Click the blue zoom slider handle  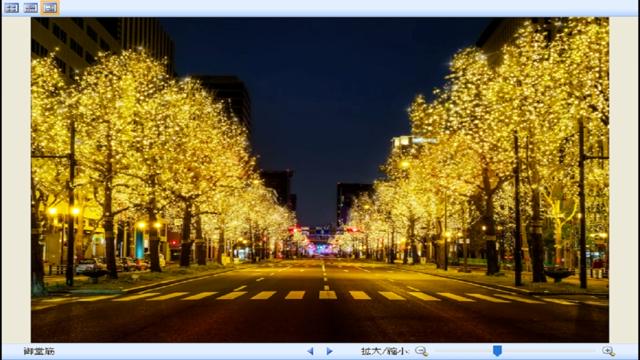click(497, 351)
